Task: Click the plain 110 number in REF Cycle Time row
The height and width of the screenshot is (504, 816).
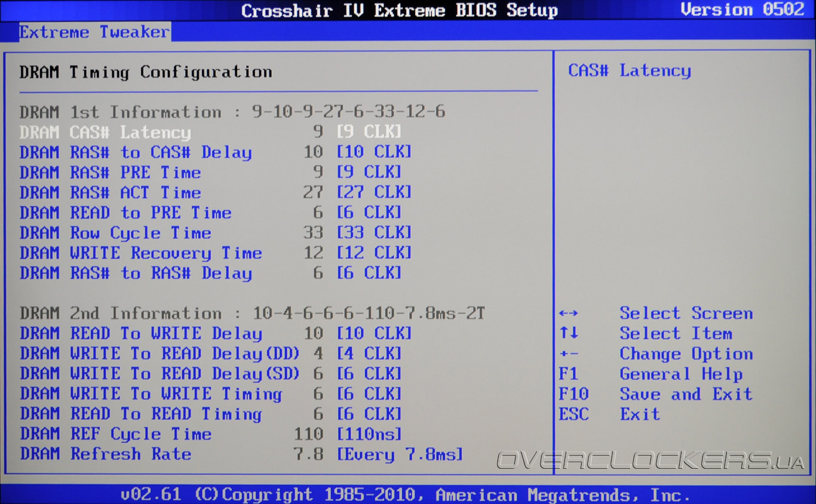Action: coord(308,434)
